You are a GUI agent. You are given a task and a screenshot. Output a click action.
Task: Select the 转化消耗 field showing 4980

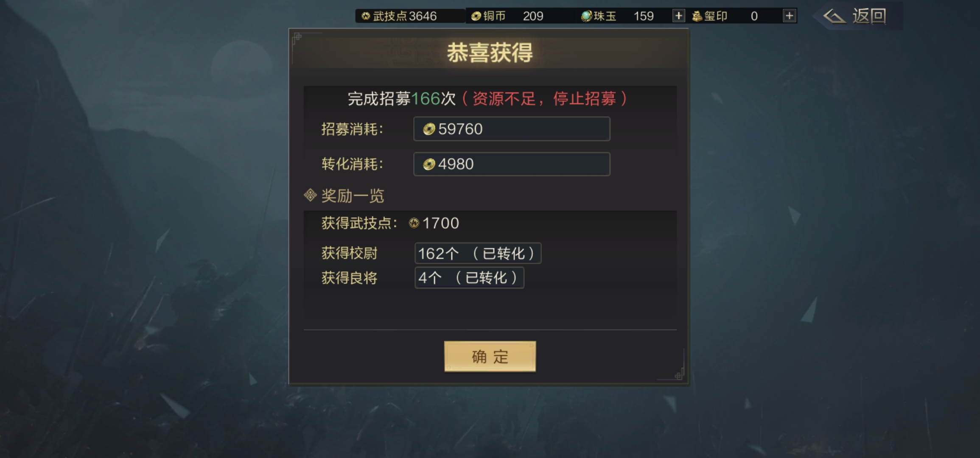pyautogui.click(x=512, y=164)
